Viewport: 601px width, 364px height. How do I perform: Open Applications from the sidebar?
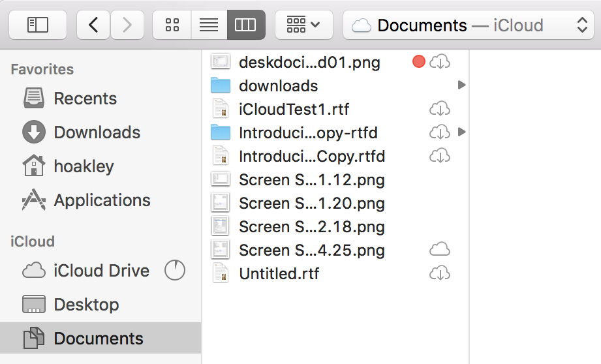click(x=102, y=200)
